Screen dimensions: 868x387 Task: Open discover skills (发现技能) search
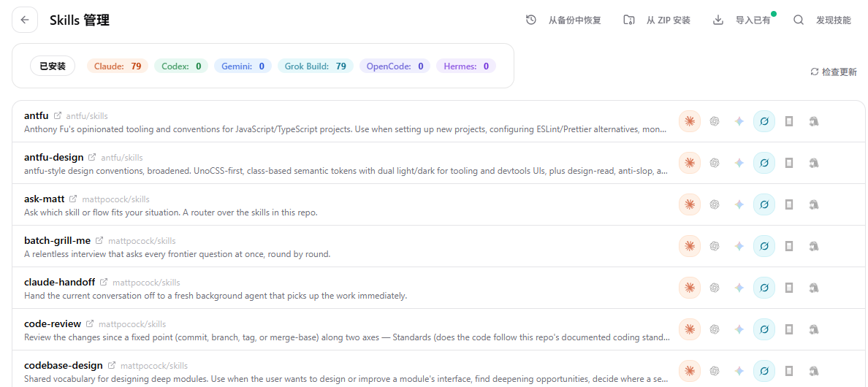pyautogui.click(x=822, y=20)
